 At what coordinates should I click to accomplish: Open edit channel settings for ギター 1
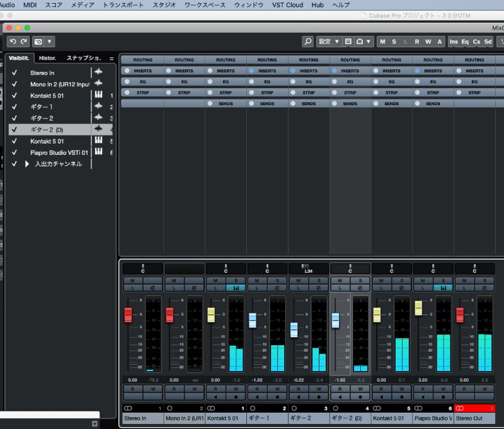[x=278, y=288]
